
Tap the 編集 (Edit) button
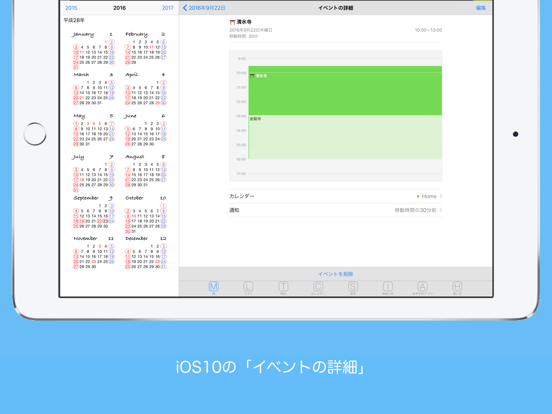click(481, 8)
